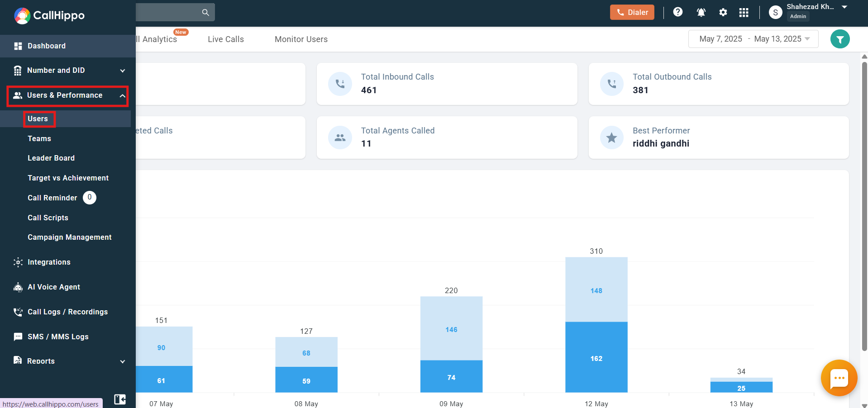Open Call Scripts

click(x=48, y=218)
